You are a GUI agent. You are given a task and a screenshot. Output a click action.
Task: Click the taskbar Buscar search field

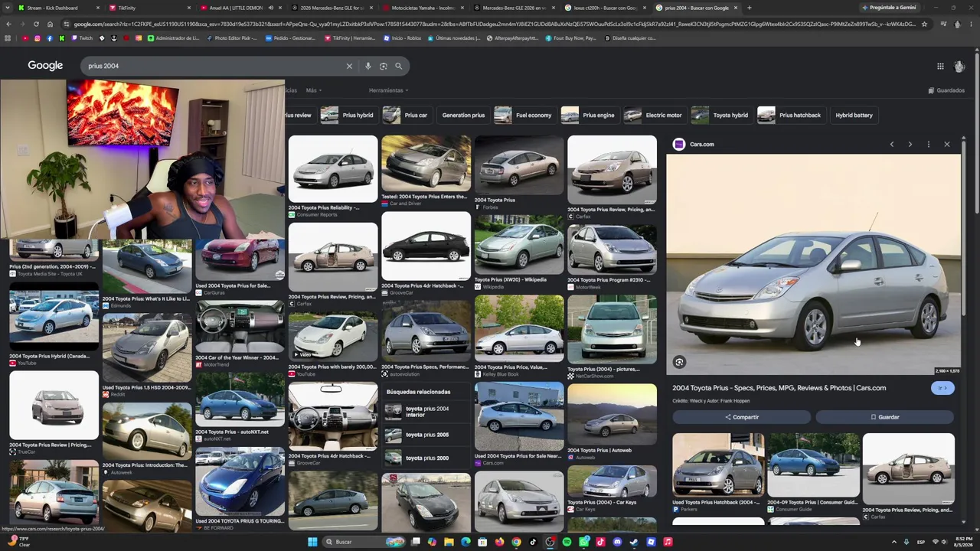click(363, 542)
